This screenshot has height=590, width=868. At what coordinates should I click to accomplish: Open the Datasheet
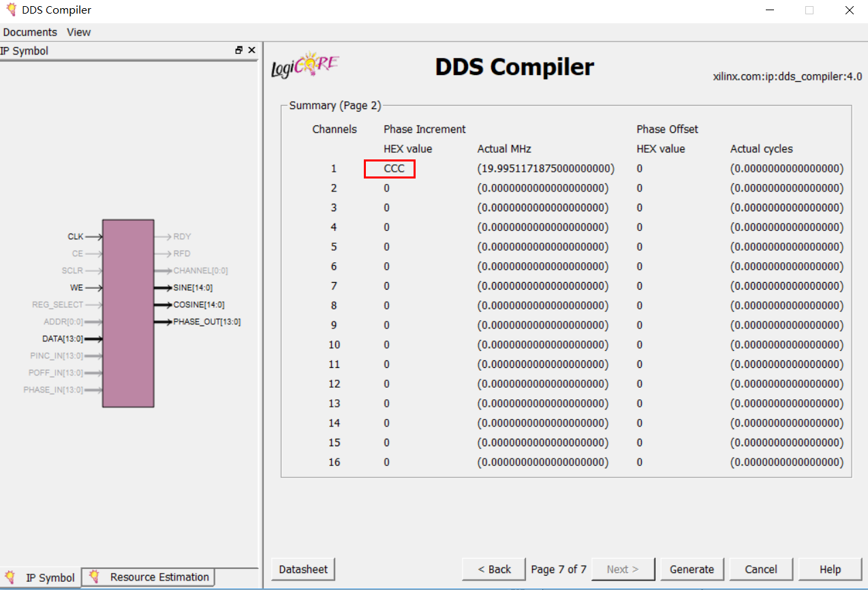tap(303, 569)
